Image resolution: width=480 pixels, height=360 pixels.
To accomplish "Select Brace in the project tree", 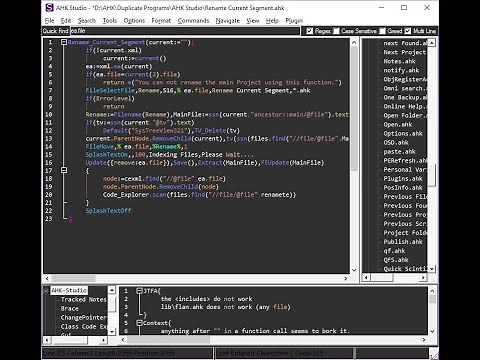I will 70,308.
